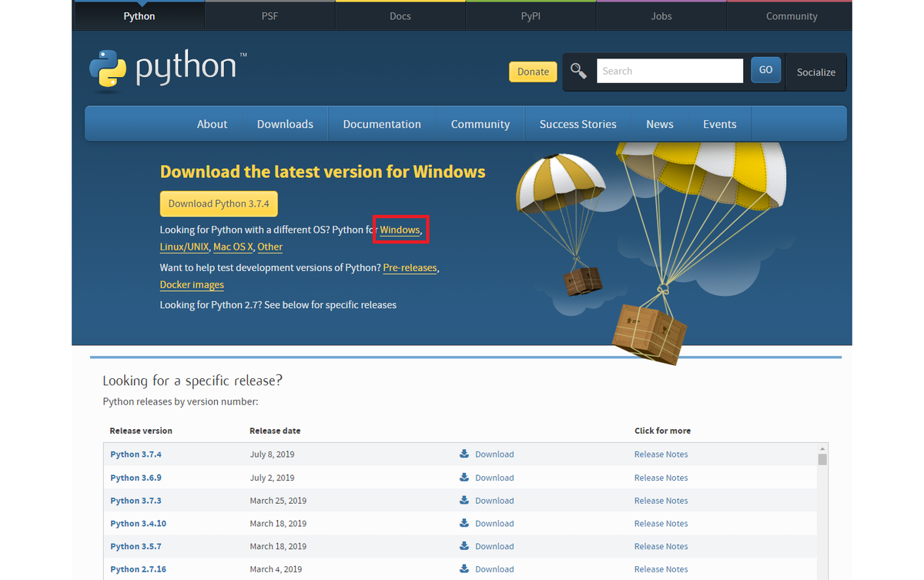Click Download text link for Python 3.5.7
This screenshot has height=580, width=924.
click(x=494, y=546)
